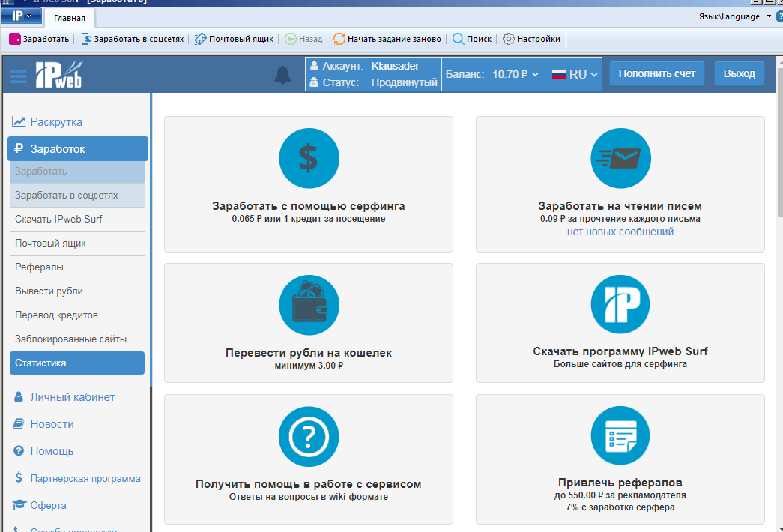Open Заблокированные сайты sidebar item
This screenshot has width=783, height=532.
[77, 339]
